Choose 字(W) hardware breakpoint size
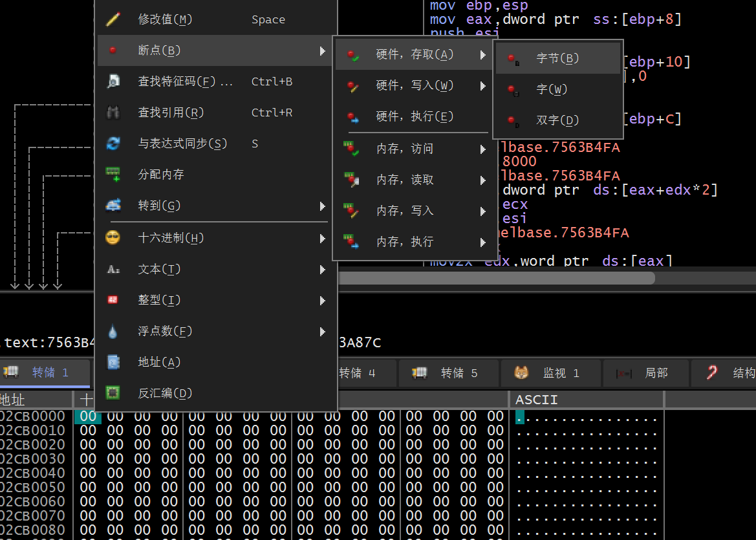The height and width of the screenshot is (540, 756). [558, 89]
